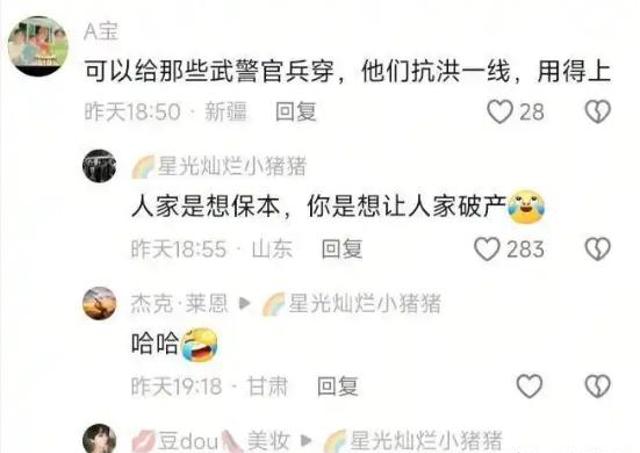Dislike A宝's comment with broken heart
The height and width of the screenshot is (453, 640).
(598, 111)
